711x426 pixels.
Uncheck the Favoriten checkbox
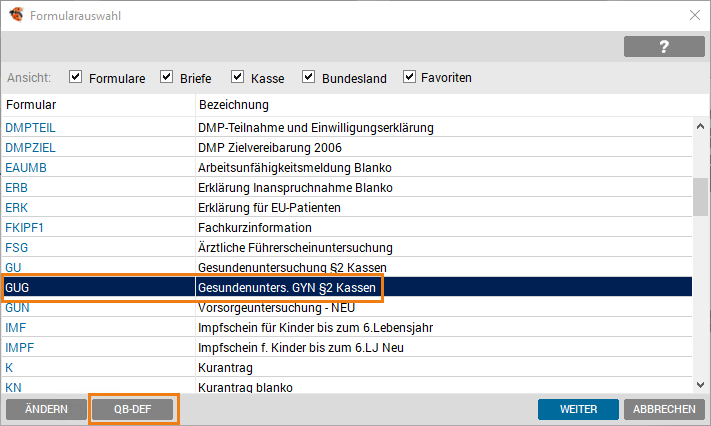[x=410, y=77]
